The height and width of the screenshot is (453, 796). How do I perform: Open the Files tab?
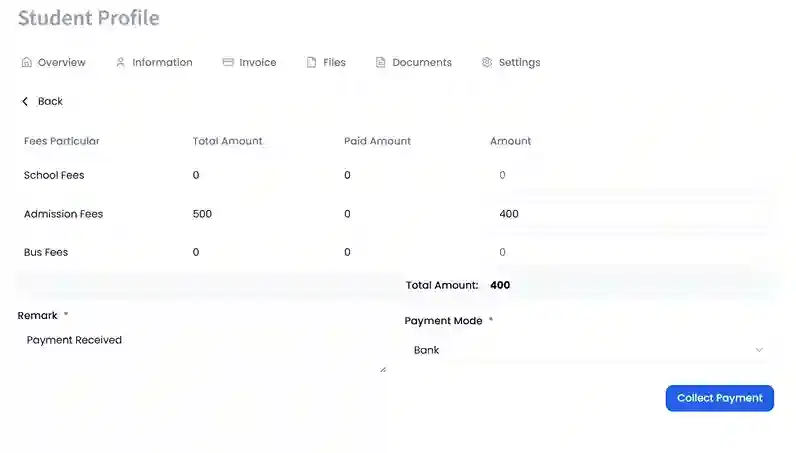pyautogui.click(x=326, y=62)
